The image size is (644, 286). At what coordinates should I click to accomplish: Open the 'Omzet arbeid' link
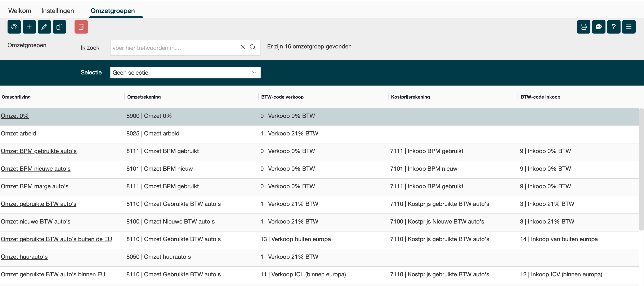18,134
